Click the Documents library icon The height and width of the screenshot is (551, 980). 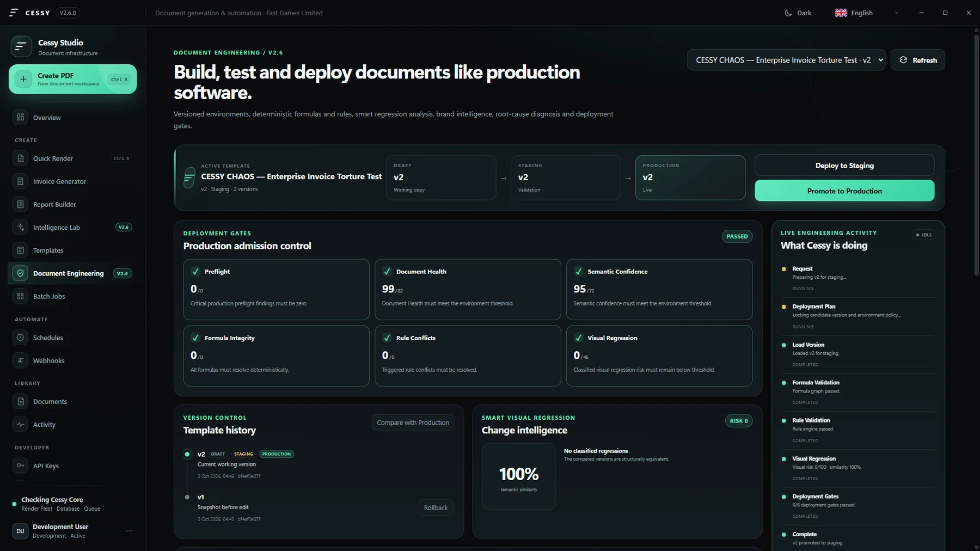(21, 401)
